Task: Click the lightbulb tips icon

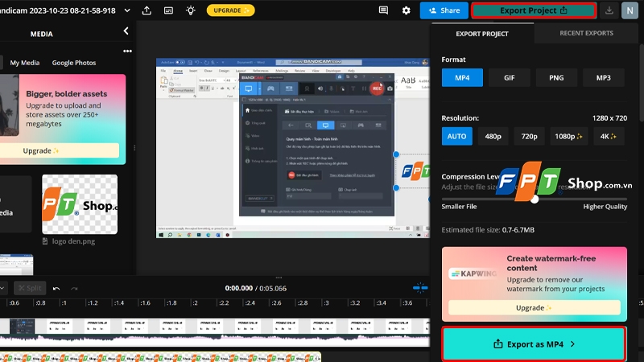Action: tap(191, 10)
